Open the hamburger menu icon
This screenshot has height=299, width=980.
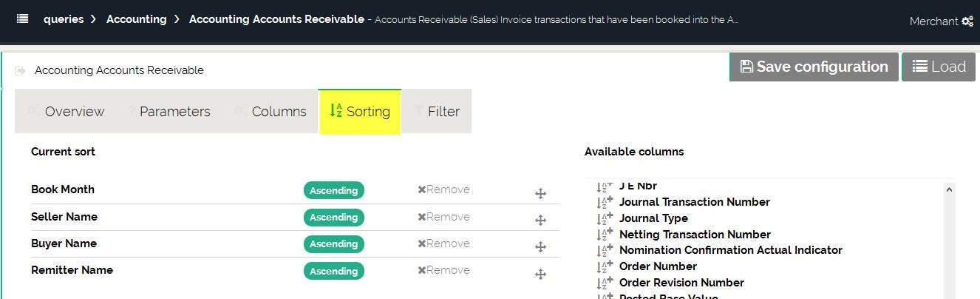pos(23,19)
